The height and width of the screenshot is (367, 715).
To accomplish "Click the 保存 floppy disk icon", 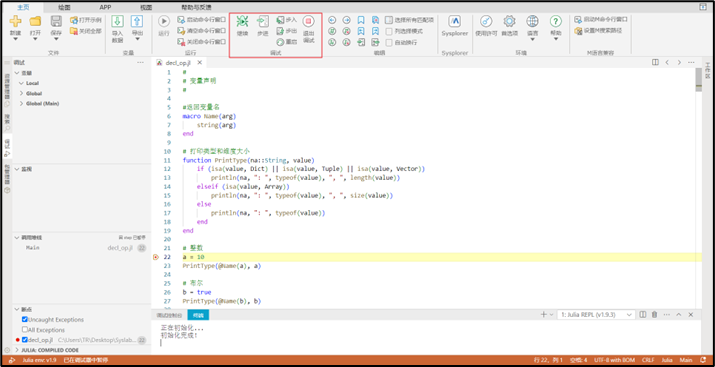I will coord(56,21).
